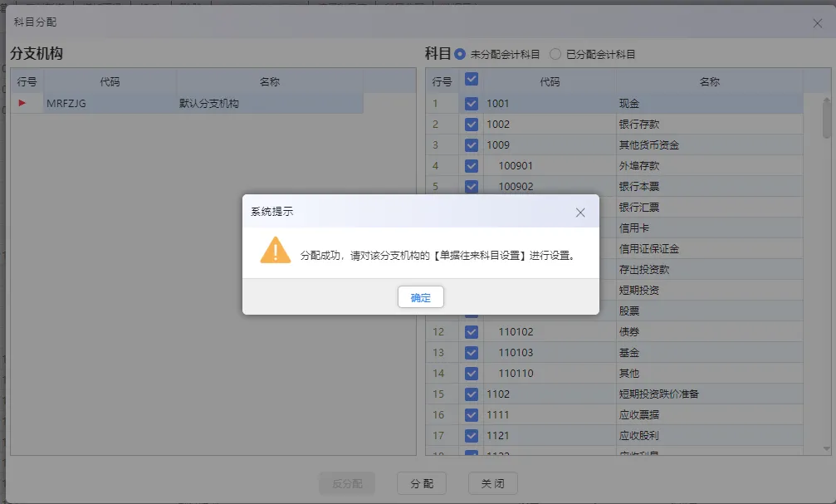The height and width of the screenshot is (504, 836).
Task: Select the code cell 1111
Action: click(x=550, y=414)
